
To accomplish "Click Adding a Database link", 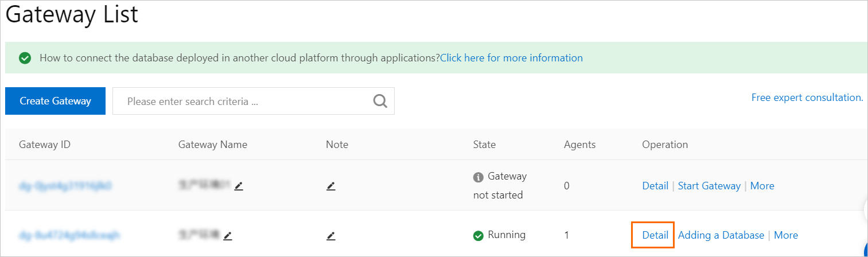I will pos(721,235).
